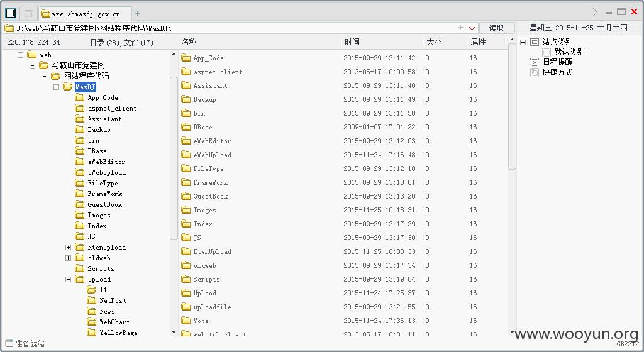This screenshot has height=352, width=644.
Task: Click the folder tree scrollbar down arrow
Action: [x=174, y=333]
